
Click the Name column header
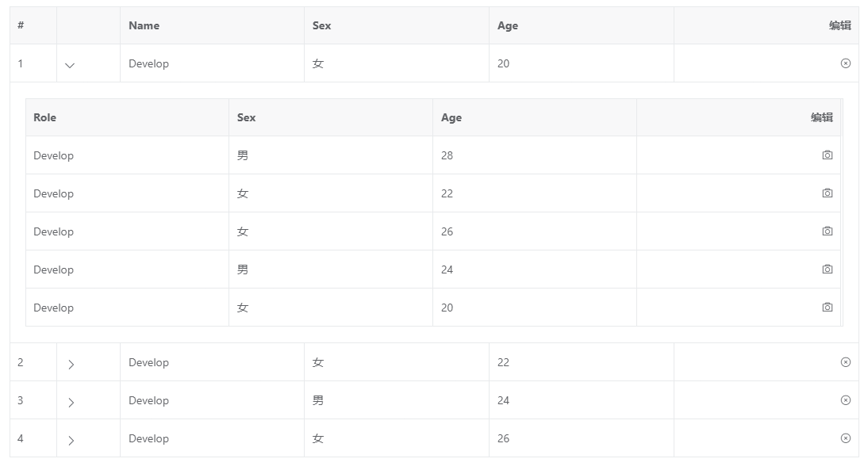pos(144,25)
